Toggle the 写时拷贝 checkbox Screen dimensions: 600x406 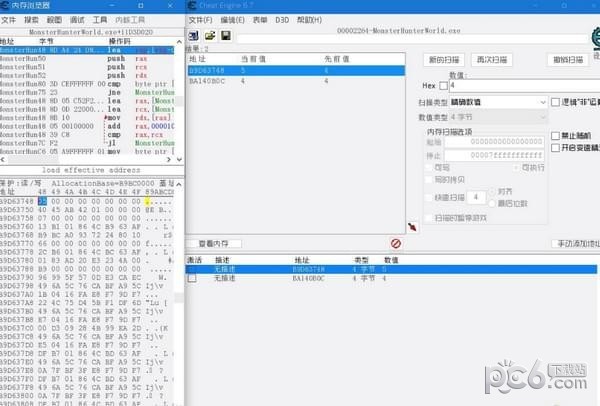point(429,179)
